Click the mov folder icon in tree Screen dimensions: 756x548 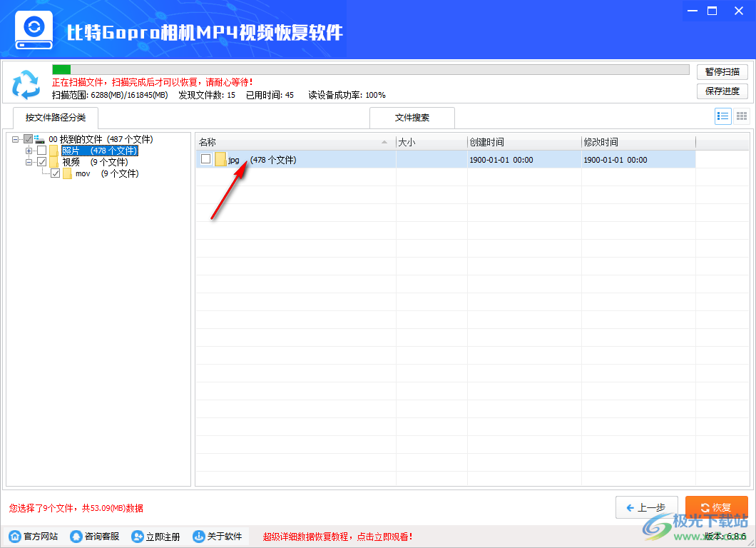pyautogui.click(x=68, y=173)
